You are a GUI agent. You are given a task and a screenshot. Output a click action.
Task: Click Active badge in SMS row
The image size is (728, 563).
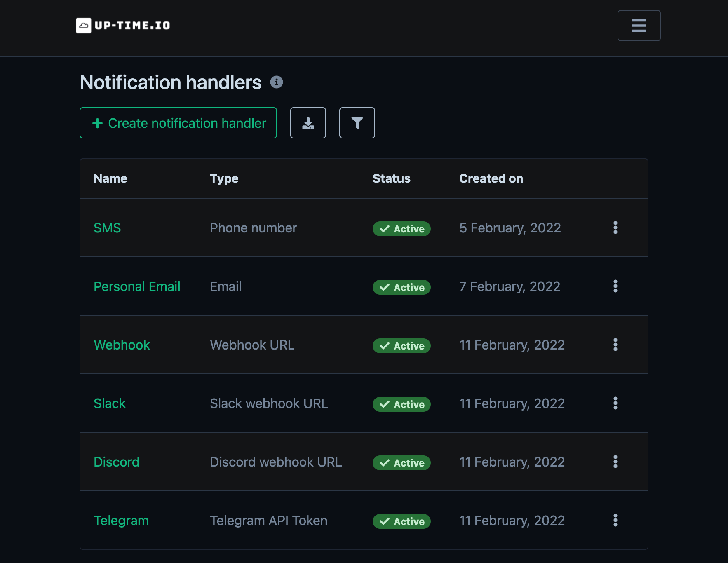402,229
